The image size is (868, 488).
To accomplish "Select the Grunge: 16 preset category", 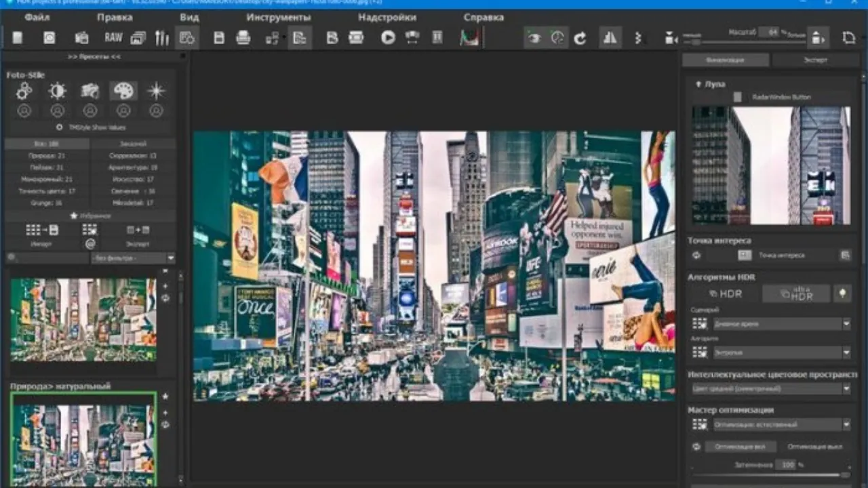I will [x=47, y=202].
